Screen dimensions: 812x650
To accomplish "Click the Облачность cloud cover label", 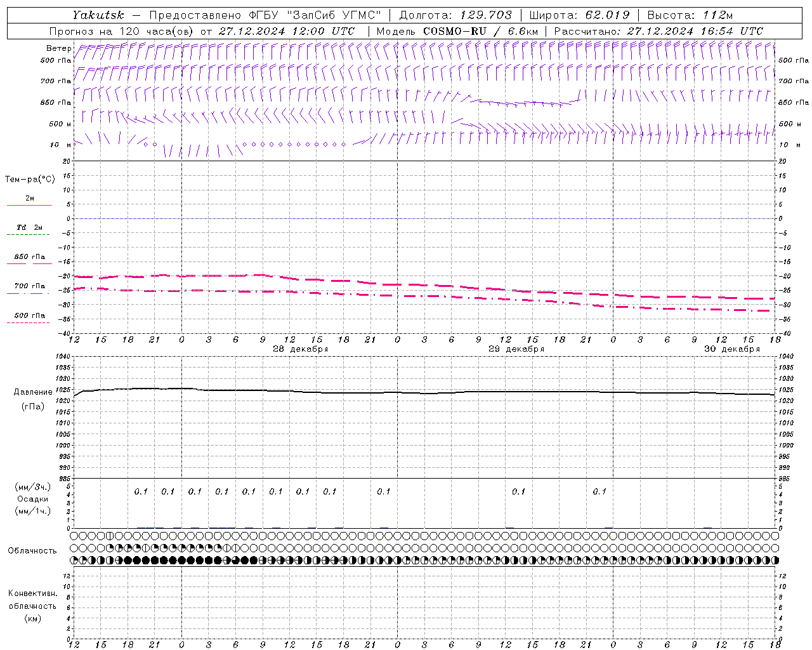I will click(32, 551).
